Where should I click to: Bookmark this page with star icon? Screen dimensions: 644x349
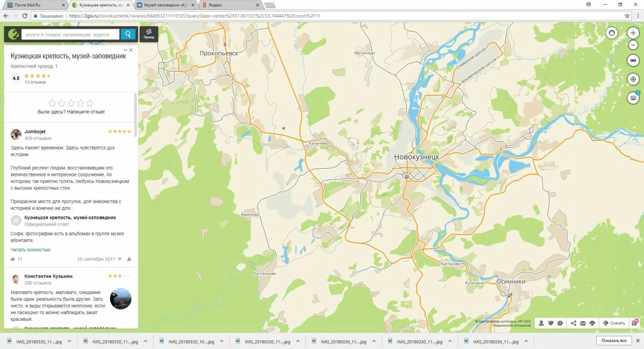coord(627,16)
